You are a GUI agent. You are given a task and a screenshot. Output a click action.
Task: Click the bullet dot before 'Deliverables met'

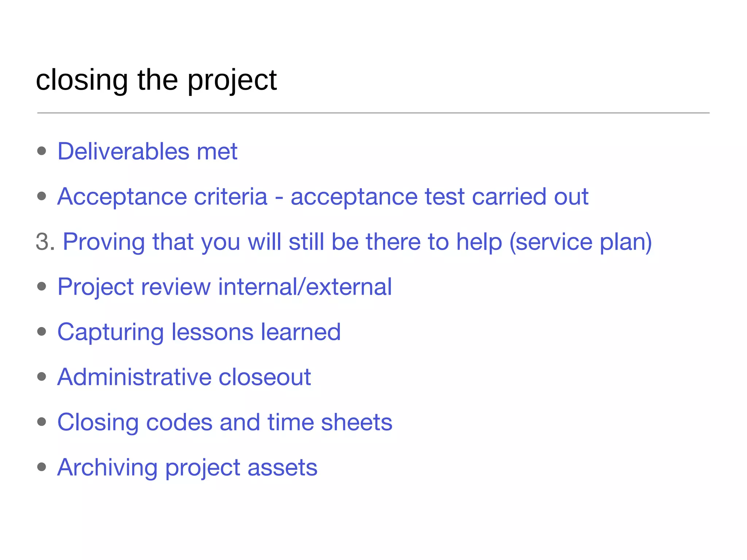click(42, 151)
